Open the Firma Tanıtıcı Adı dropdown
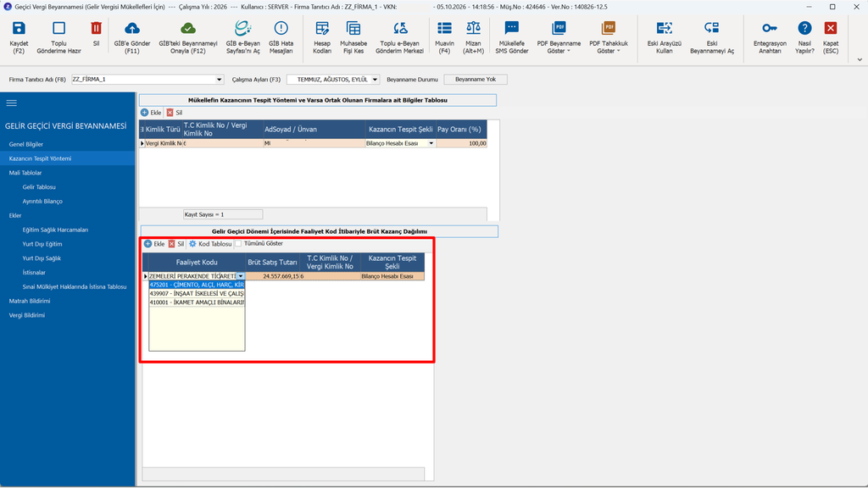This screenshot has width=868, height=488. pos(220,80)
